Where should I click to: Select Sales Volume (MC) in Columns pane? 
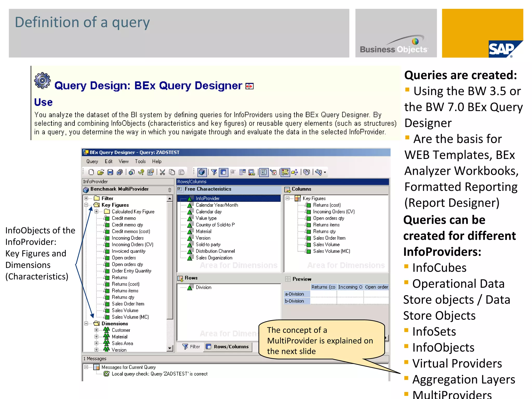[331, 251]
